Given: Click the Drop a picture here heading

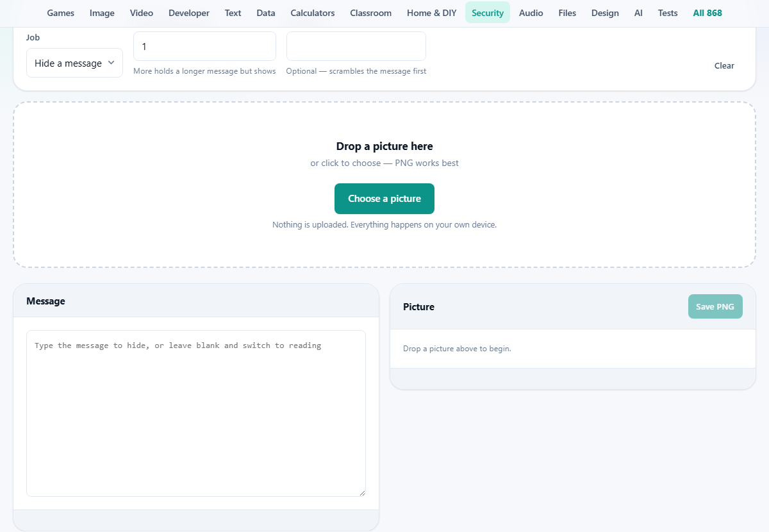Looking at the screenshot, I should (x=384, y=146).
